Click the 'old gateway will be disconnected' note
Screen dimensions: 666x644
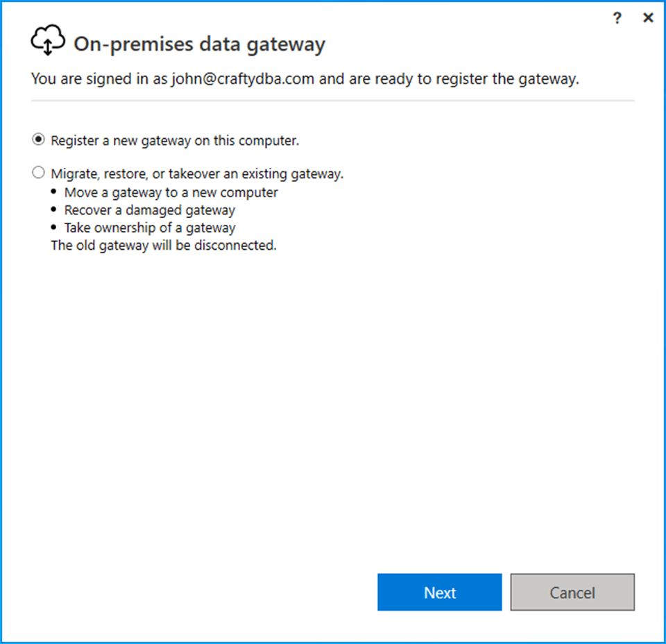coord(164,246)
